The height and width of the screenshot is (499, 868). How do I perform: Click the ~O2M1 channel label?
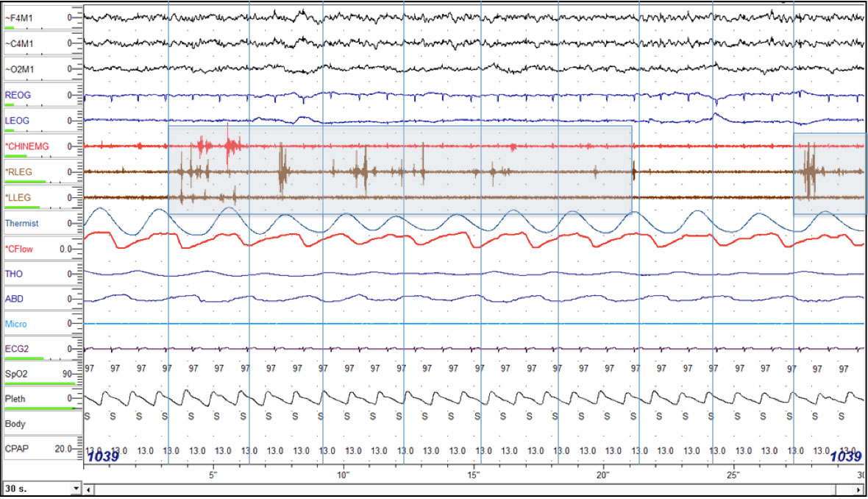19,69
